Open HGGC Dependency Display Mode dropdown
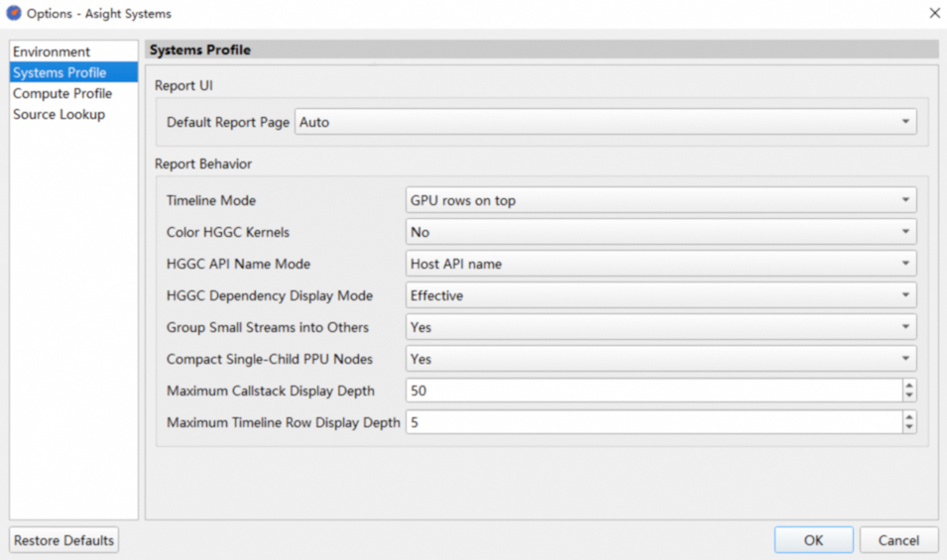Image resolution: width=947 pixels, height=560 pixels. [x=660, y=295]
